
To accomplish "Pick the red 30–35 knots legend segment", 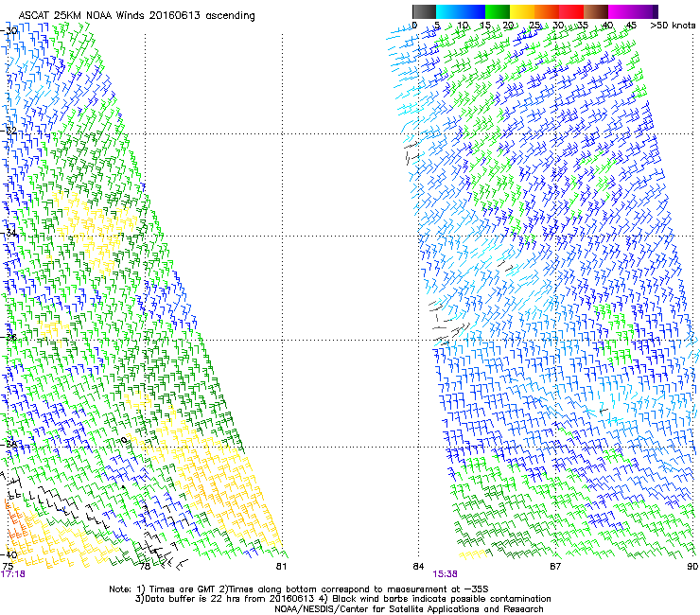I will click(x=571, y=11).
